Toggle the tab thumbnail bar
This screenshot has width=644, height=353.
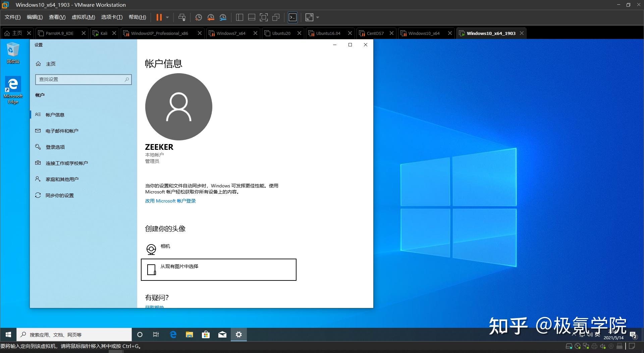[252, 17]
